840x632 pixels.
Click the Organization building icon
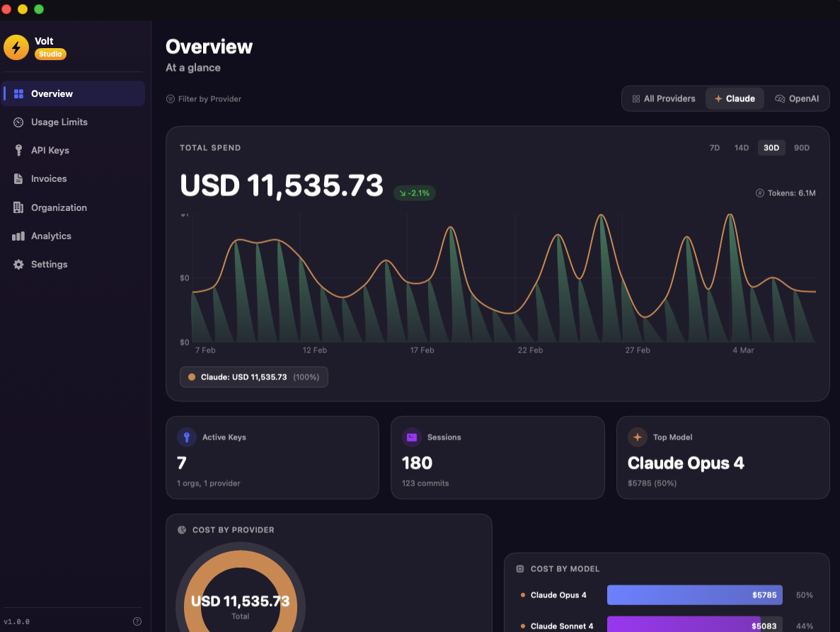coord(18,207)
